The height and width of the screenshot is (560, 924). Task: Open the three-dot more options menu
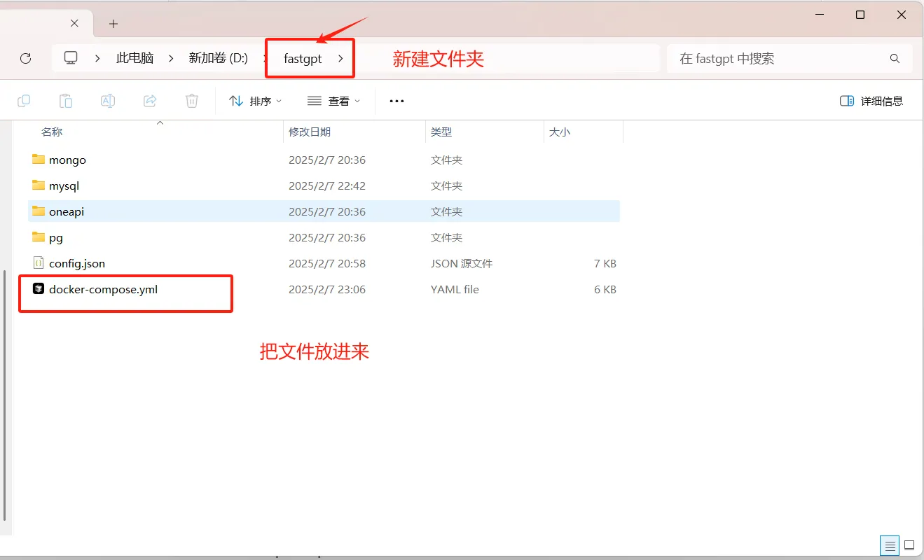point(397,101)
